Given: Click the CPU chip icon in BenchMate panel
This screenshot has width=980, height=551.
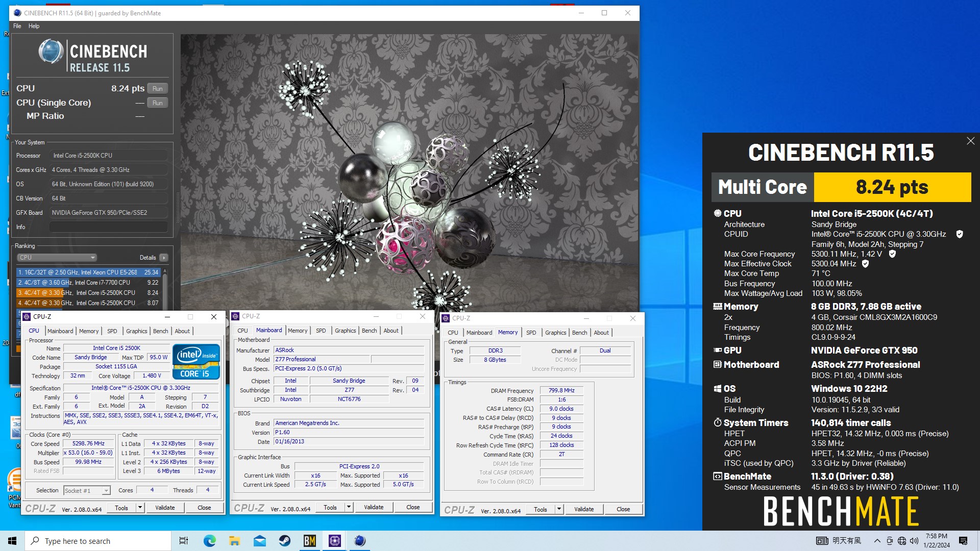Looking at the screenshot, I should coord(717,213).
